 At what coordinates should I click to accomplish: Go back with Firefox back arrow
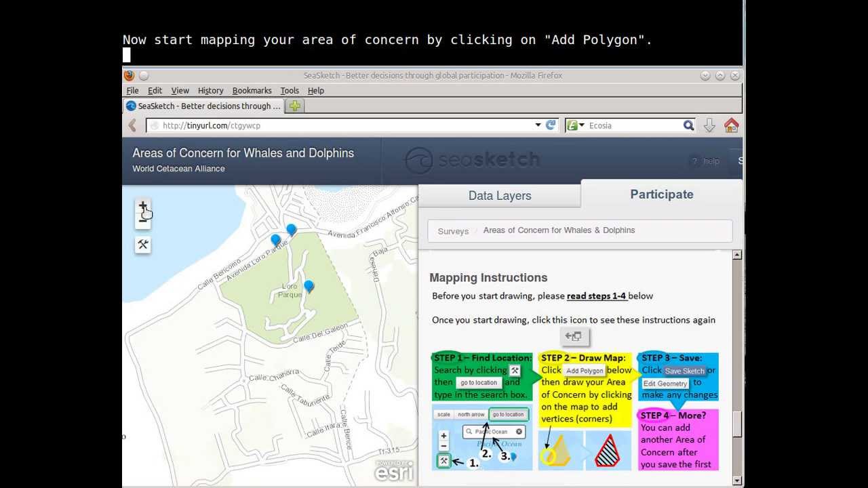[133, 125]
